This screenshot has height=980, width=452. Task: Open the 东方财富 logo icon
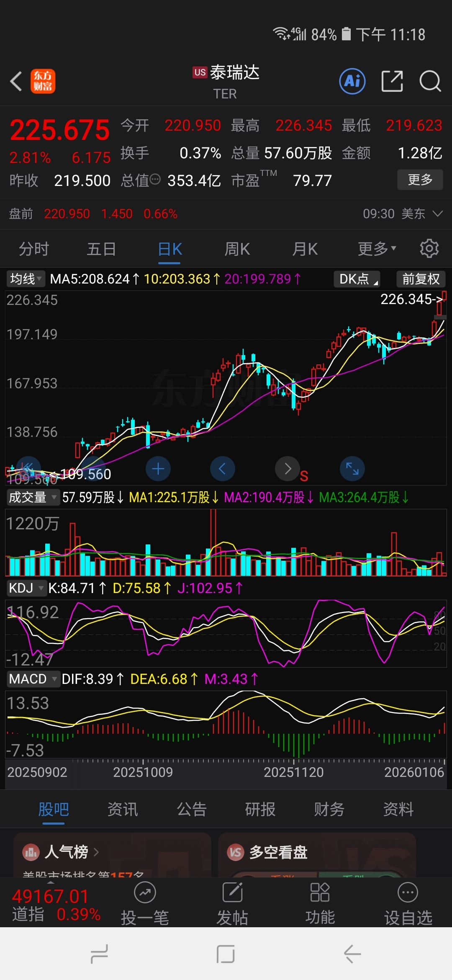tap(43, 81)
